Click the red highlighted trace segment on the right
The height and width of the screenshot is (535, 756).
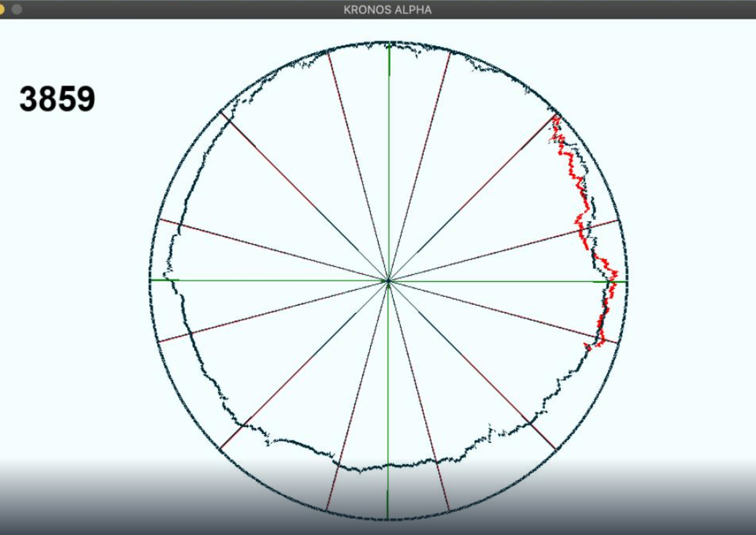click(584, 231)
